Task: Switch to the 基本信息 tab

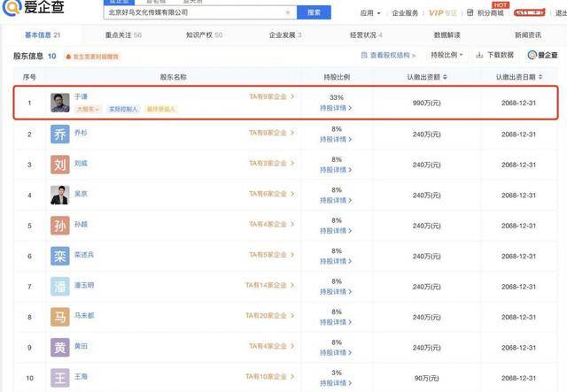Action: (43, 35)
